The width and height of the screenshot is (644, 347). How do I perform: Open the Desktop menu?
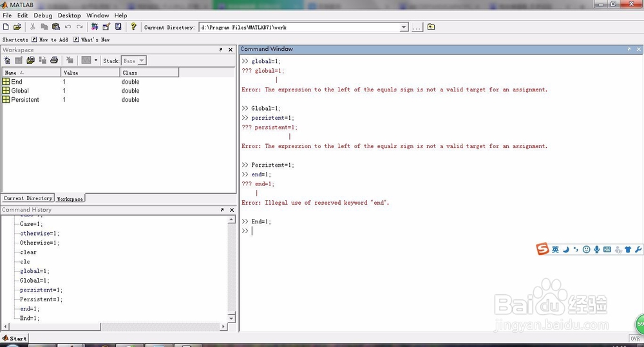pos(69,15)
